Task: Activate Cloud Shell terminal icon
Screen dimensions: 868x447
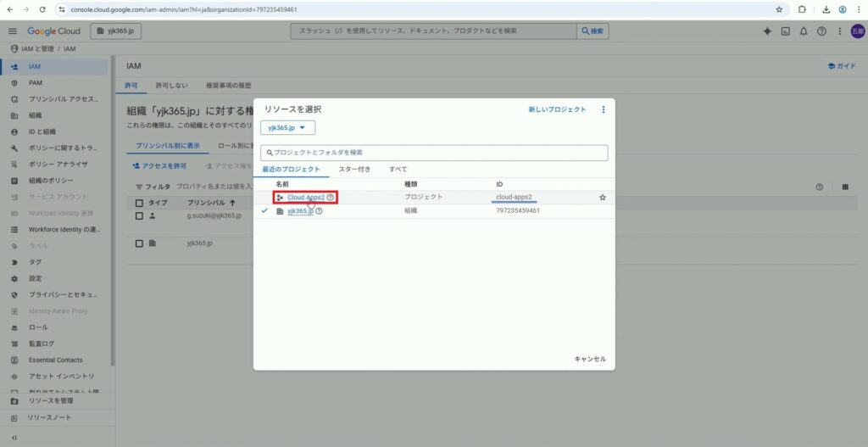Action: point(786,31)
